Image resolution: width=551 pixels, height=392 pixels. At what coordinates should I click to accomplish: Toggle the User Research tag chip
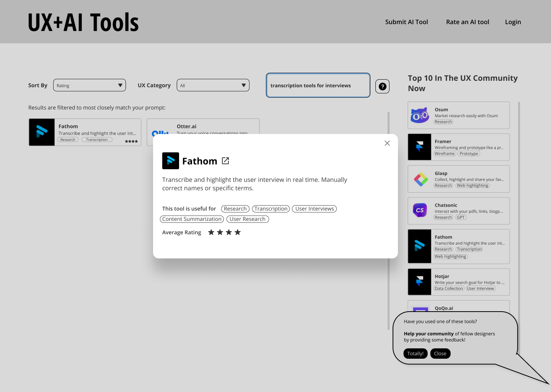(x=248, y=219)
